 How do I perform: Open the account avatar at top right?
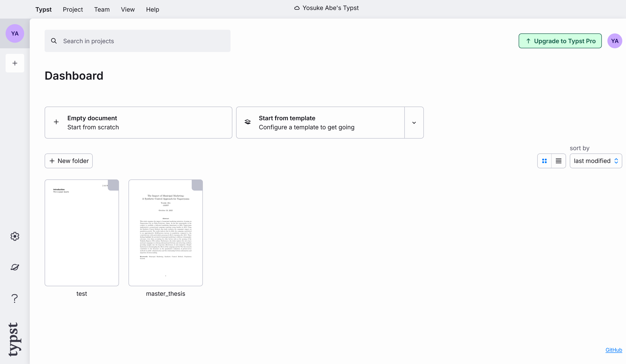(x=614, y=41)
